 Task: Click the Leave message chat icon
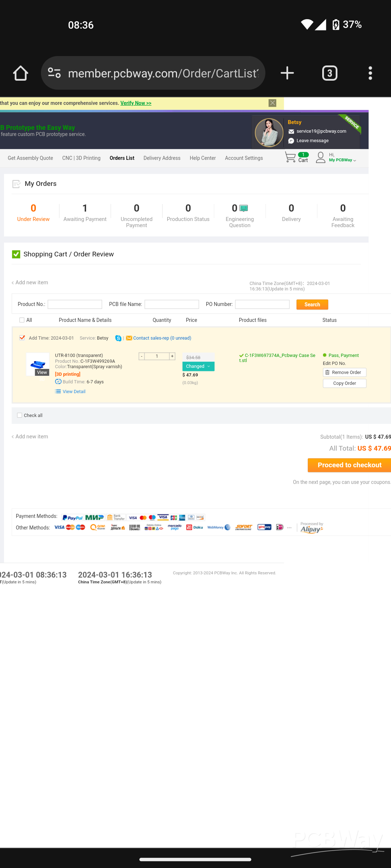click(291, 141)
